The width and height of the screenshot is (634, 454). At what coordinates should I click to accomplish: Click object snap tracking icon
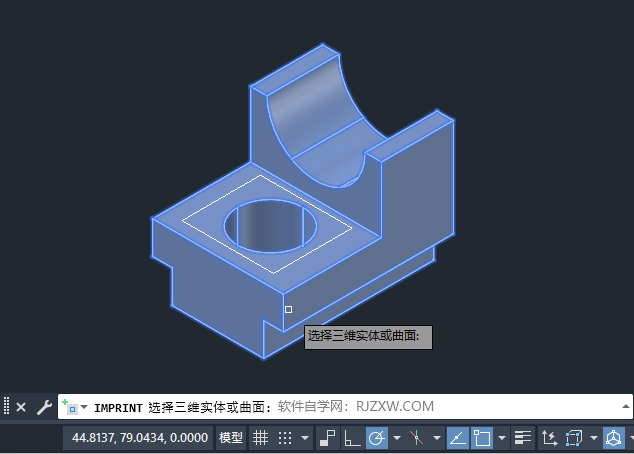tap(458, 438)
